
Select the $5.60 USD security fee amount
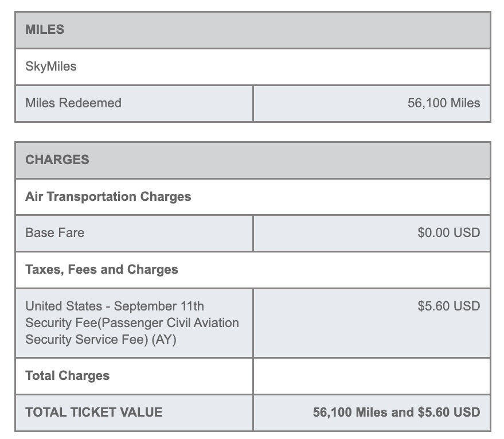click(x=449, y=306)
